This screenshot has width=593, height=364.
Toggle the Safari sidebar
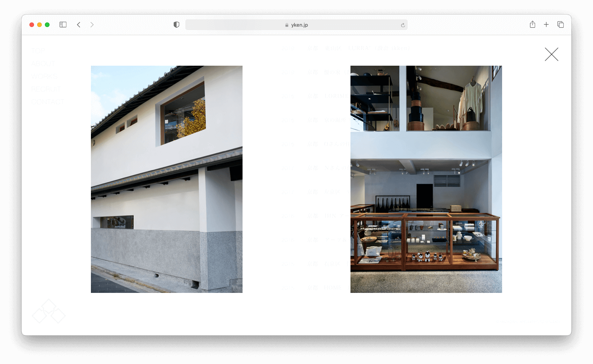pyautogui.click(x=63, y=25)
